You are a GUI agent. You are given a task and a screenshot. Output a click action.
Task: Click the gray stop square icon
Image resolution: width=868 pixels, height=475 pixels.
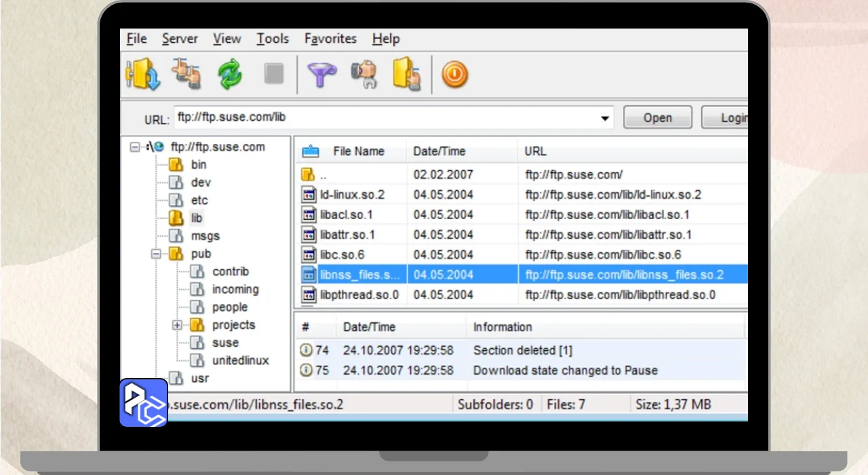[x=274, y=74]
